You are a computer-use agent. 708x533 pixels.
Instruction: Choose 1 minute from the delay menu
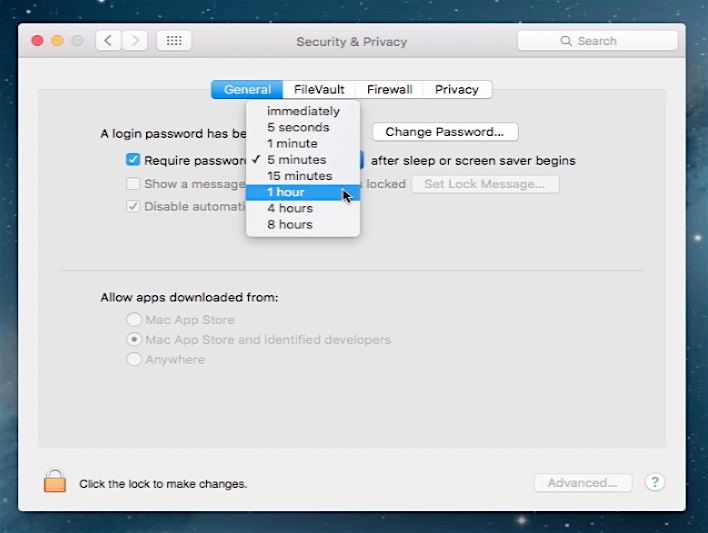pyautogui.click(x=303, y=144)
